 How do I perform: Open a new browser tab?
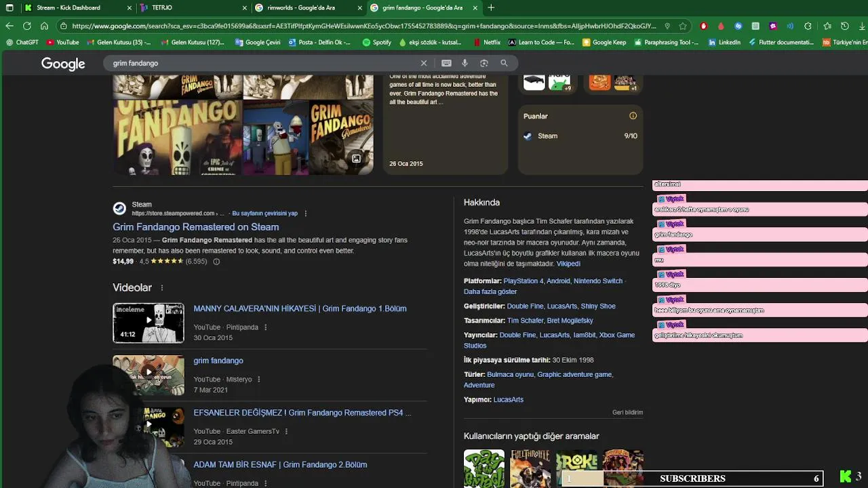491,7
